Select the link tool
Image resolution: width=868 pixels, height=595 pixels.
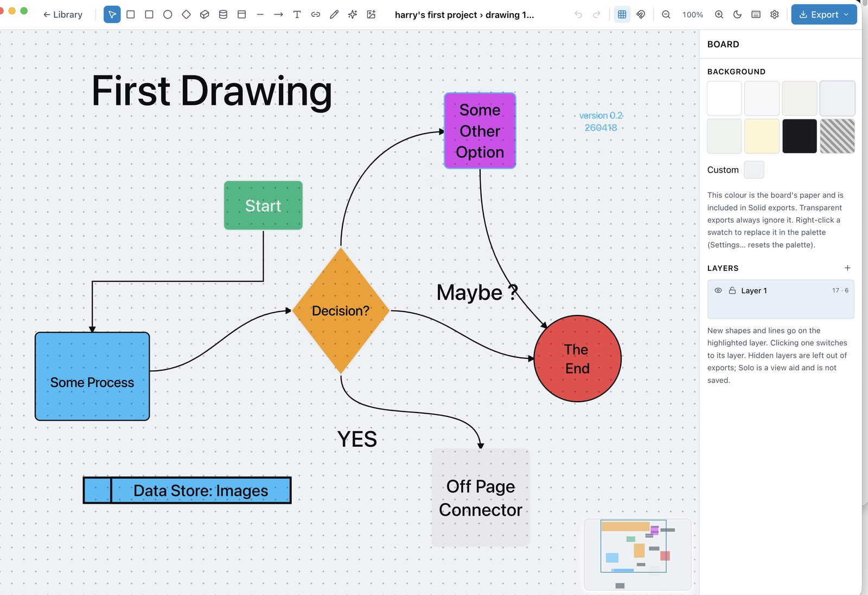tap(316, 15)
